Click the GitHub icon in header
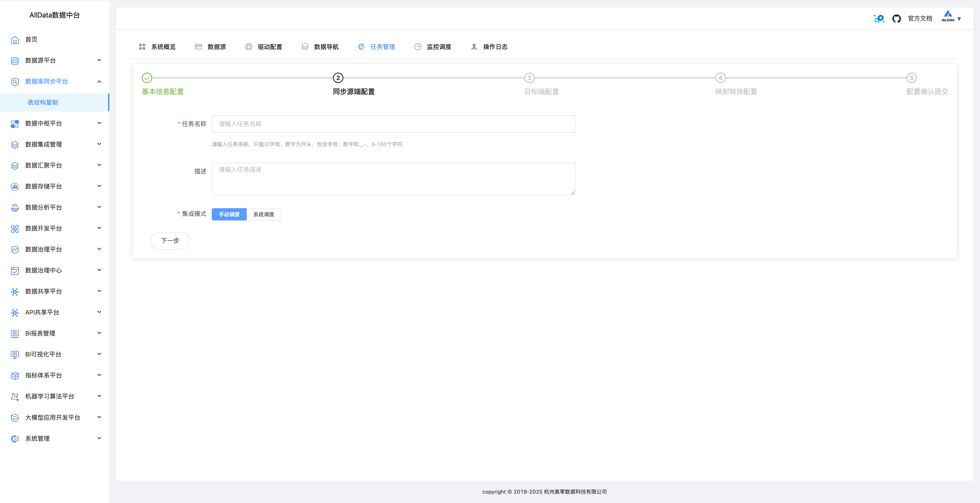Image resolution: width=980 pixels, height=503 pixels. (896, 19)
